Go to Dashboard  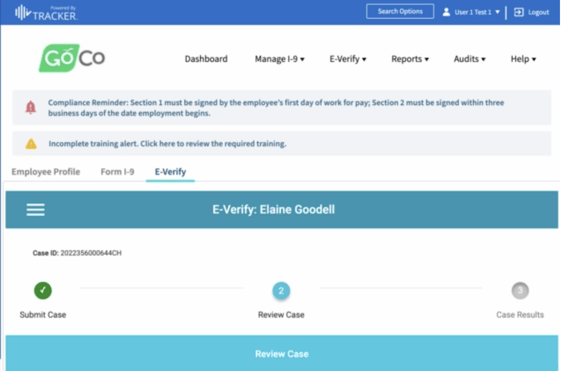[206, 59]
